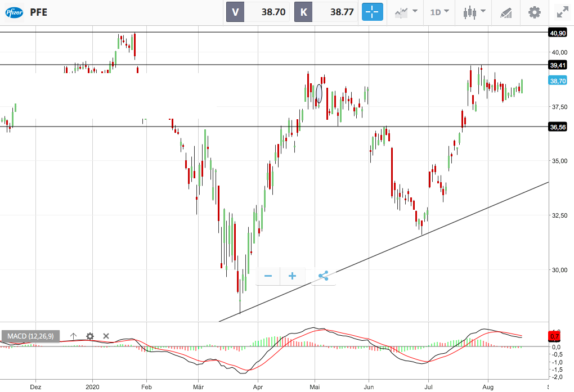Click the Jul label on time axis
The width and height of the screenshot is (574, 392).
click(428, 387)
